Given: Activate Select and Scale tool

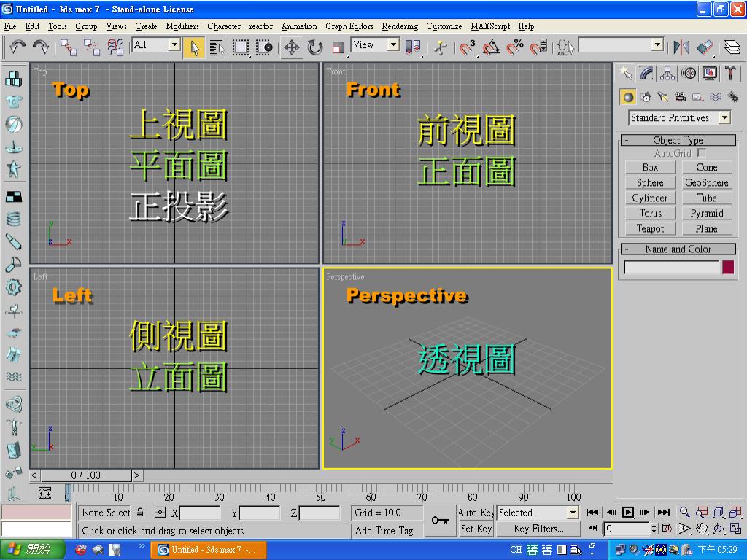Looking at the screenshot, I should tap(338, 47).
